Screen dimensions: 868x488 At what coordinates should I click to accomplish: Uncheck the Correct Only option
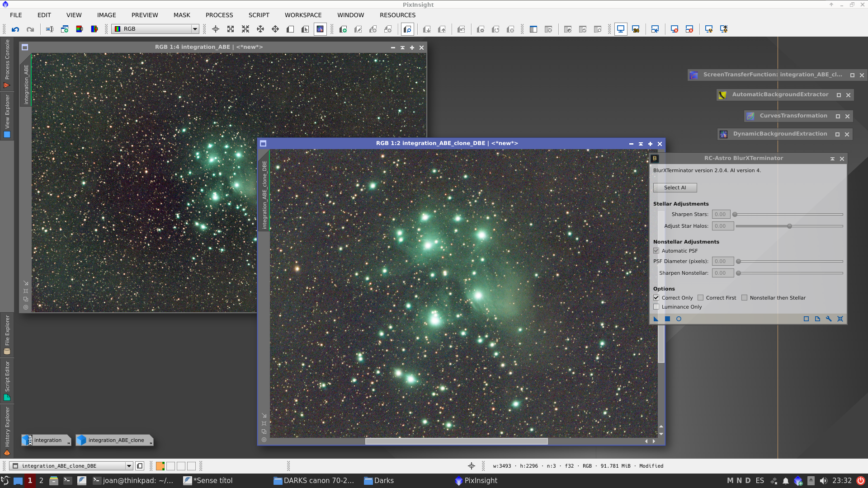(x=656, y=298)
